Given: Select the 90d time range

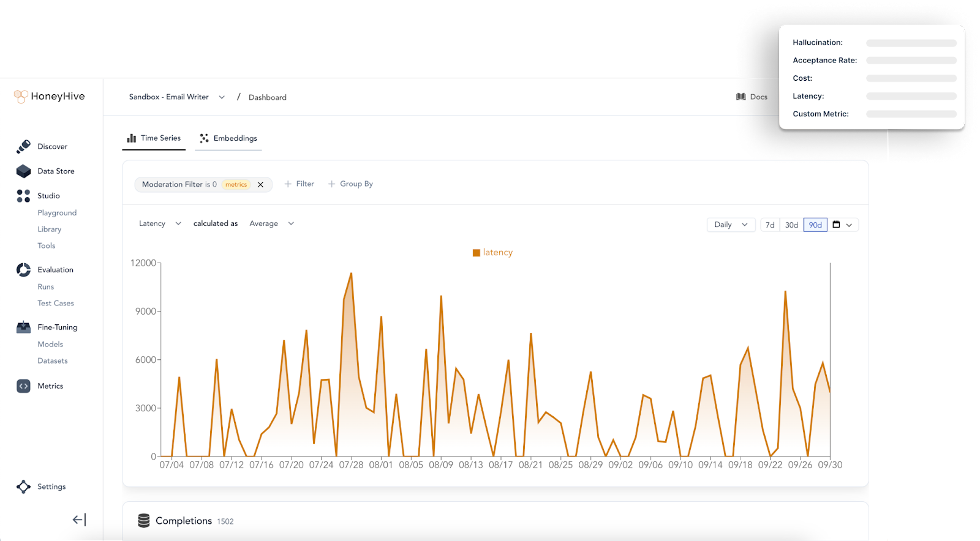Looking at the screenshot, I should coord(815,225).
